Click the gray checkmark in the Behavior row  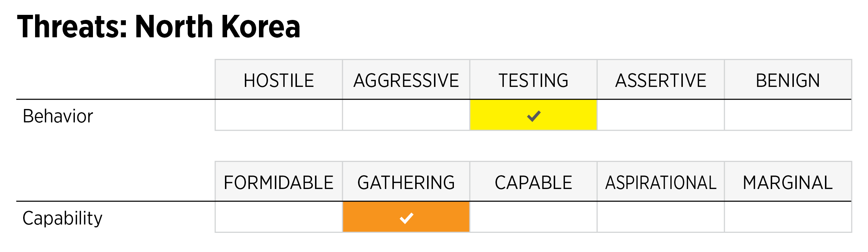click(x=533, y=116)
